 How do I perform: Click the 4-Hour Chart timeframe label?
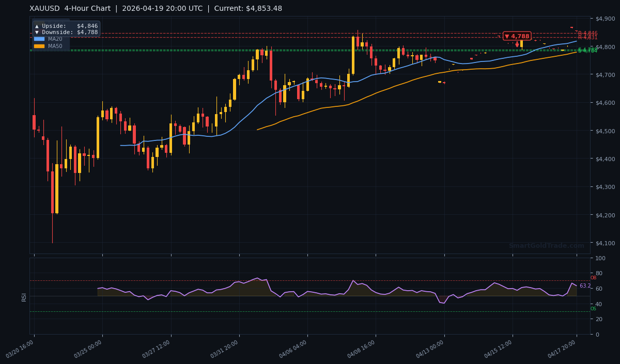click(88, 8)
